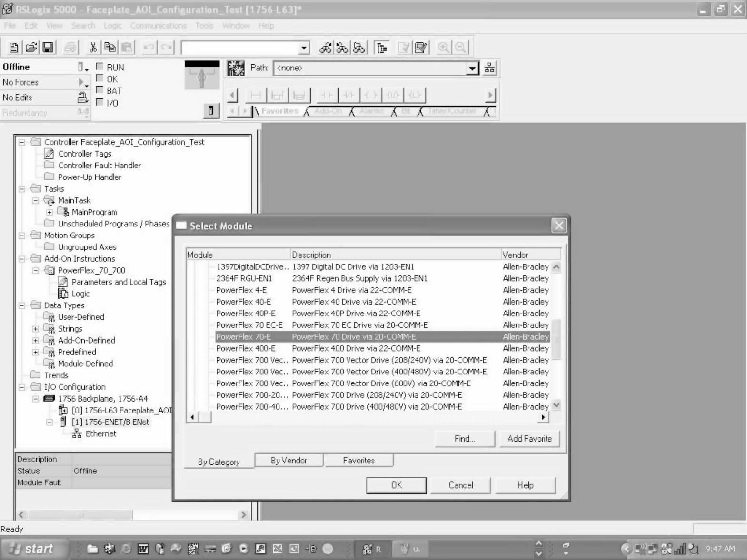
Task: Click the Print toolbar icon
Action: pos(70,48)
